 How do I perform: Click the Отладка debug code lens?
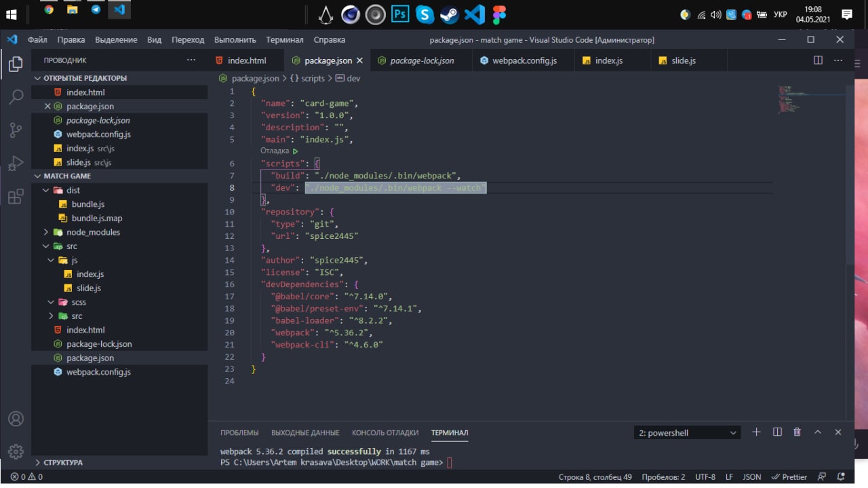[x=275, y=151]
